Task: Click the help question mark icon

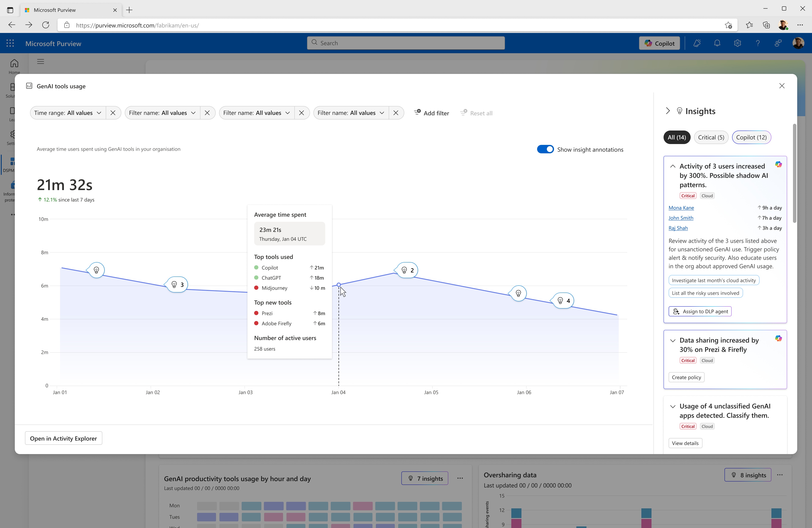Action: point(757,43)
